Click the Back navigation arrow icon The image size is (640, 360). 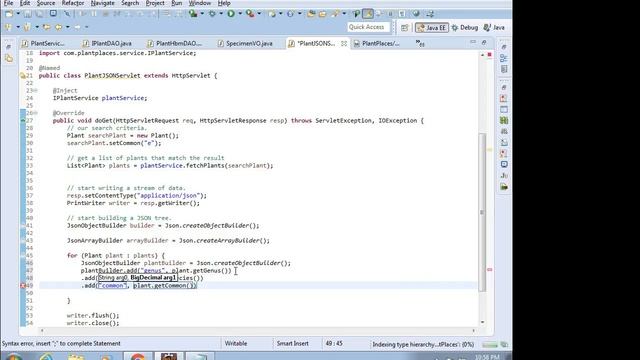tap(59, 27)
